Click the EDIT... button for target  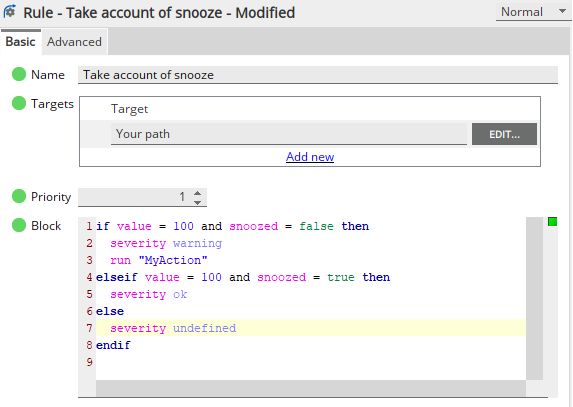click(x=504, y=134)
